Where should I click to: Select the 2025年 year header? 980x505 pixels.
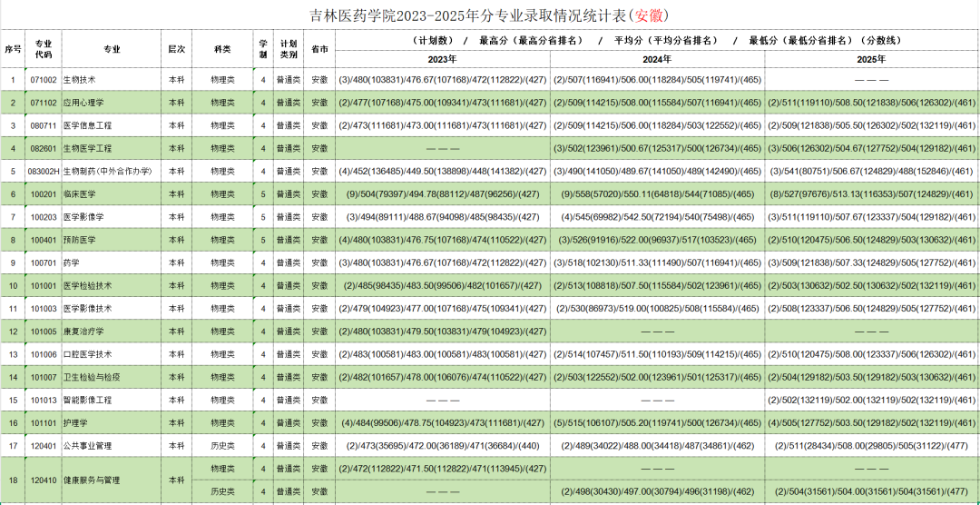(x=872, y=59)
